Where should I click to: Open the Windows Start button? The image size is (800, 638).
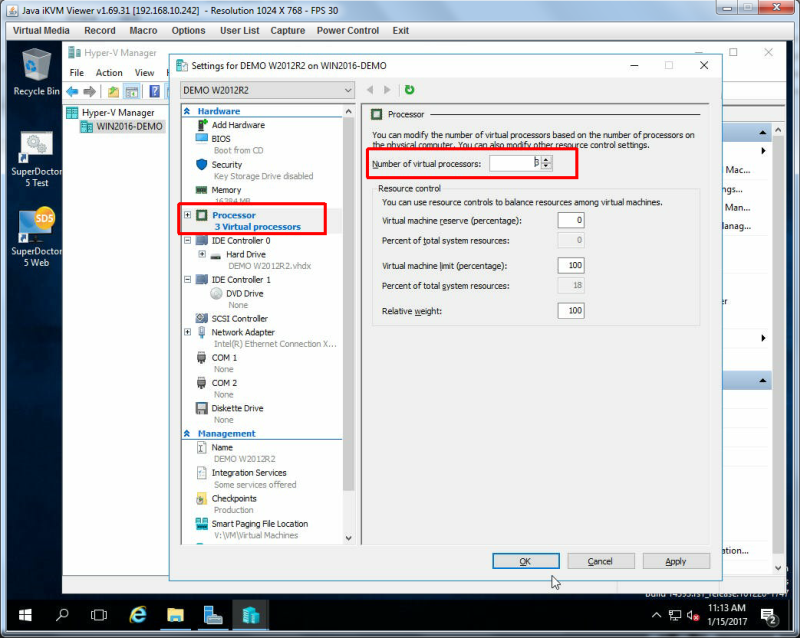pos(24,615)
